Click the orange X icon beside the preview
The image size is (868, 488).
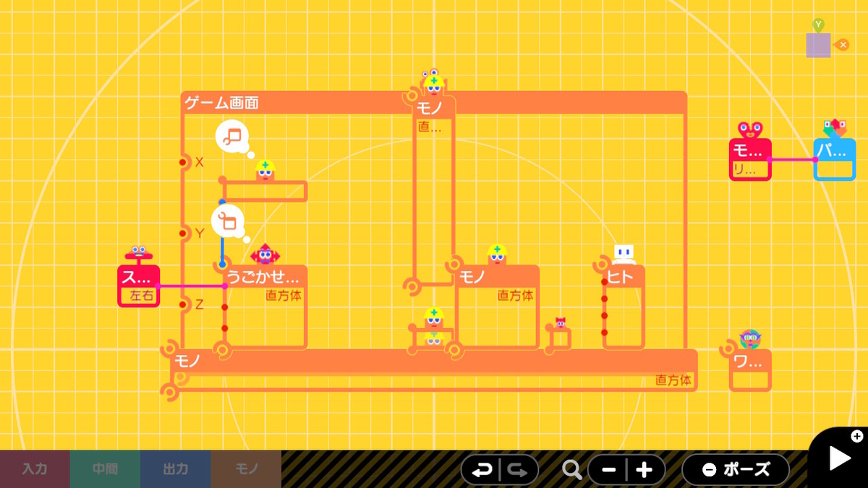pos(842,45)
